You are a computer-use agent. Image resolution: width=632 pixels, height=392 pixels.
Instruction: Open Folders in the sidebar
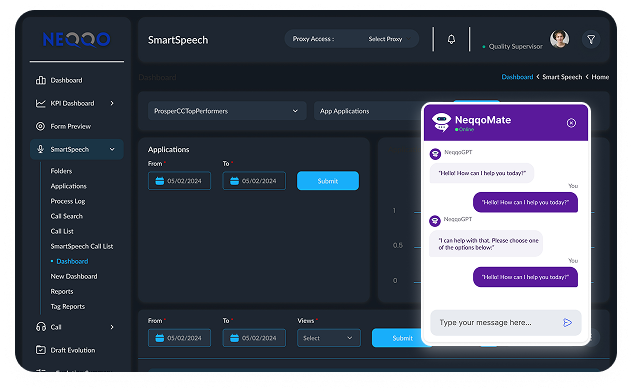point(61,171)
